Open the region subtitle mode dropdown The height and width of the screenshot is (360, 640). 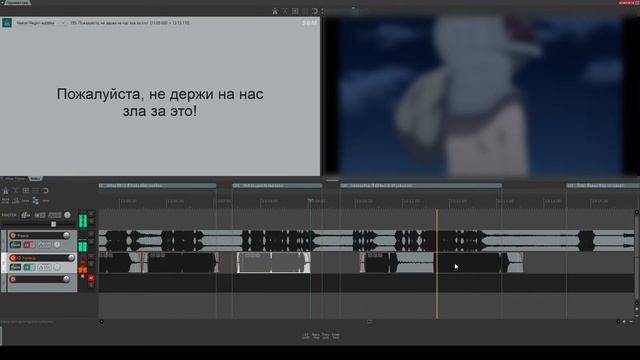click(x=40, y=23)
